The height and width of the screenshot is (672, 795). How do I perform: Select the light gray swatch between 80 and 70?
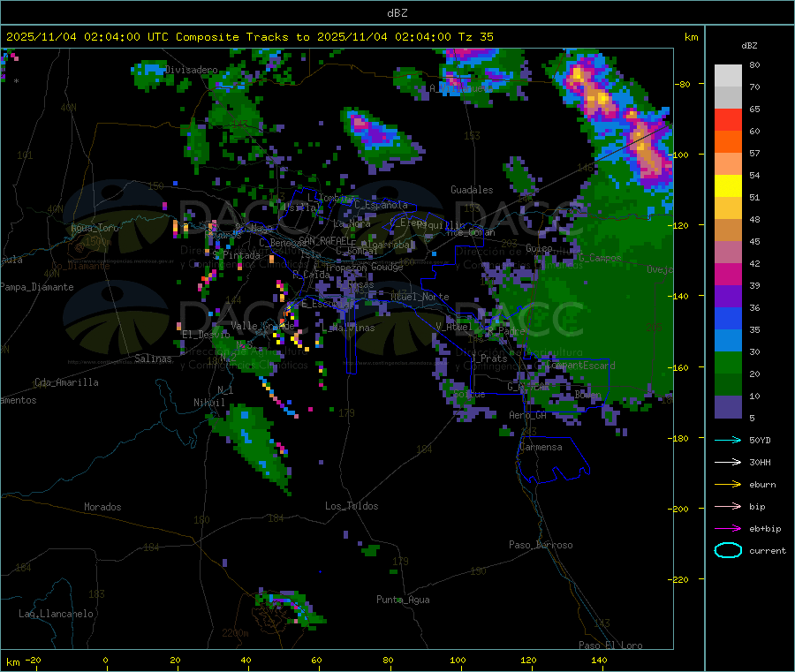[728, 76]
